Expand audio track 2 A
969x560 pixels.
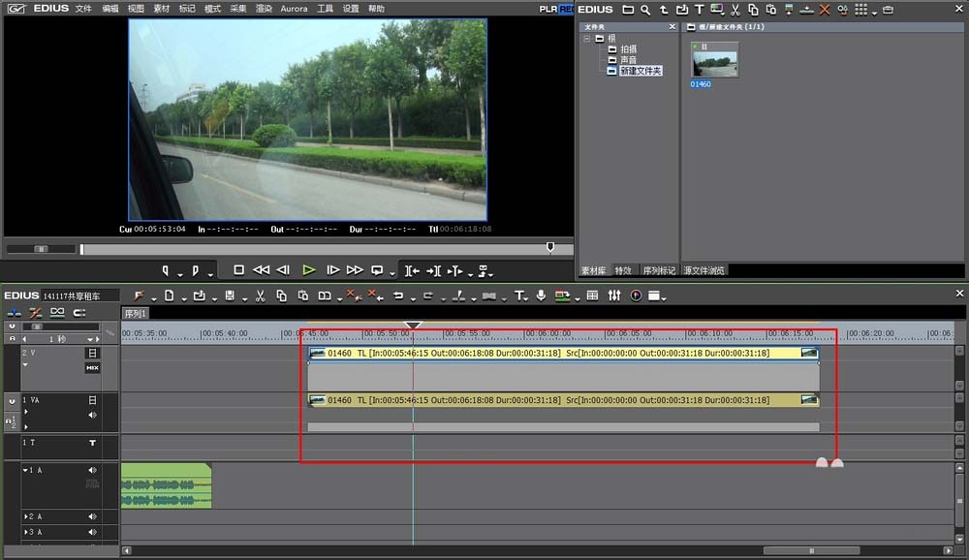coord(26,516)
